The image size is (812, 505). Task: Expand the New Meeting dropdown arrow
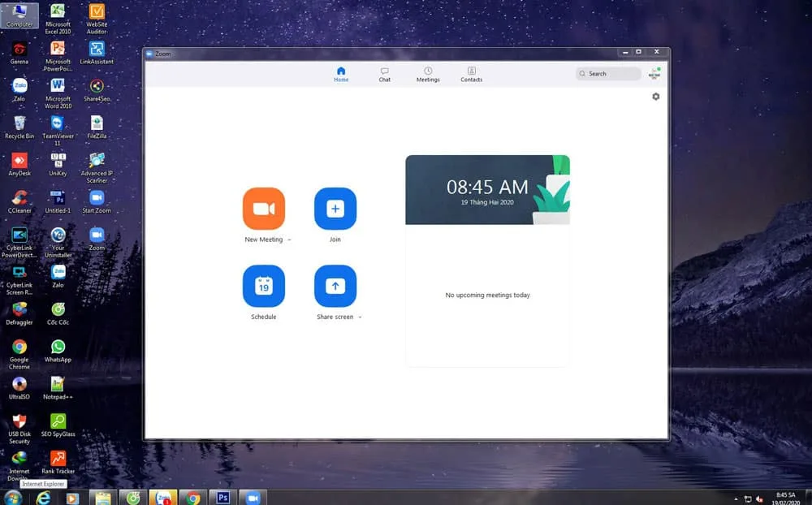[x=290, y=240]
